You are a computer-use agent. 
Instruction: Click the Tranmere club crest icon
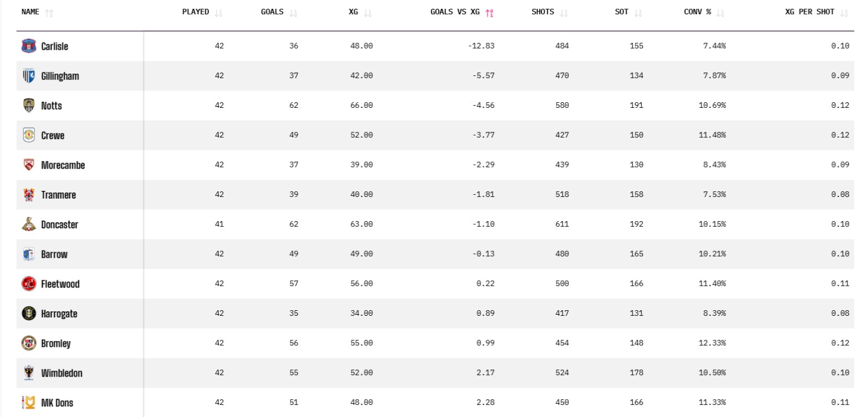(x=28, y=195)
